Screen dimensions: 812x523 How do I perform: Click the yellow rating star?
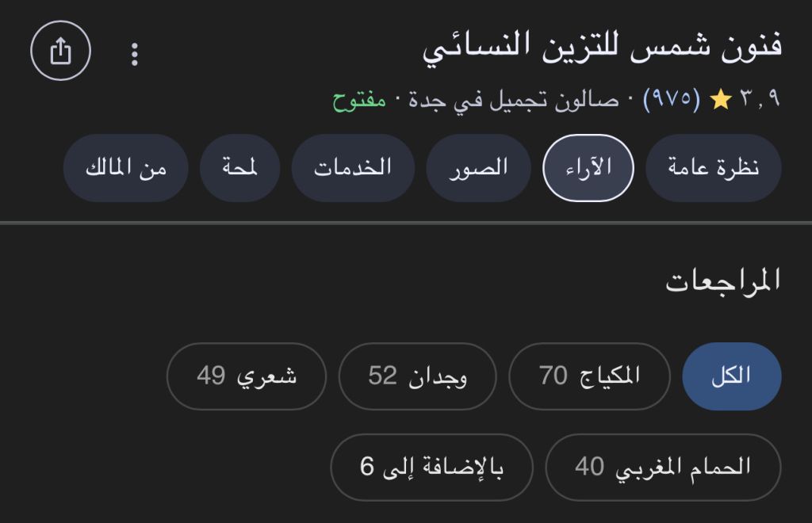(720, 100)
